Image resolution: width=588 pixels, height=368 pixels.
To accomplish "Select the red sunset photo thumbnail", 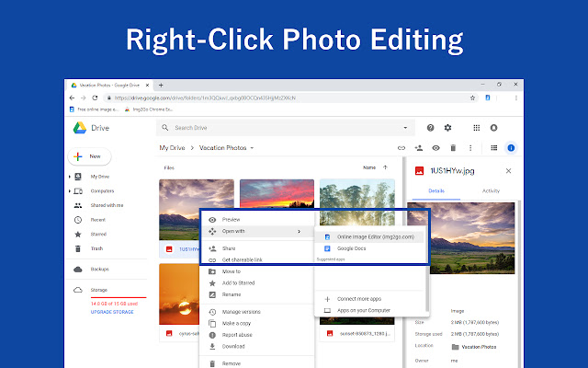I will pos(277,194).
